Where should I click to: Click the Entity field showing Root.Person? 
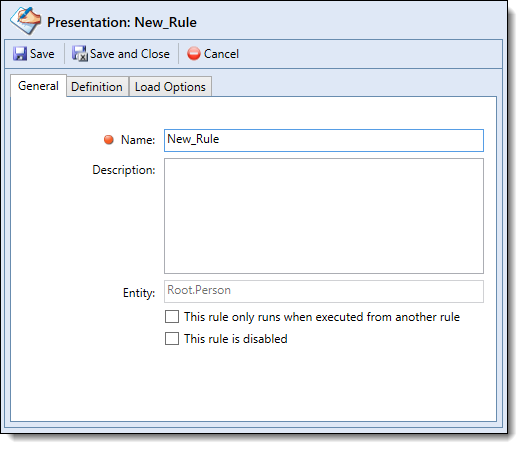pos(324,291)
